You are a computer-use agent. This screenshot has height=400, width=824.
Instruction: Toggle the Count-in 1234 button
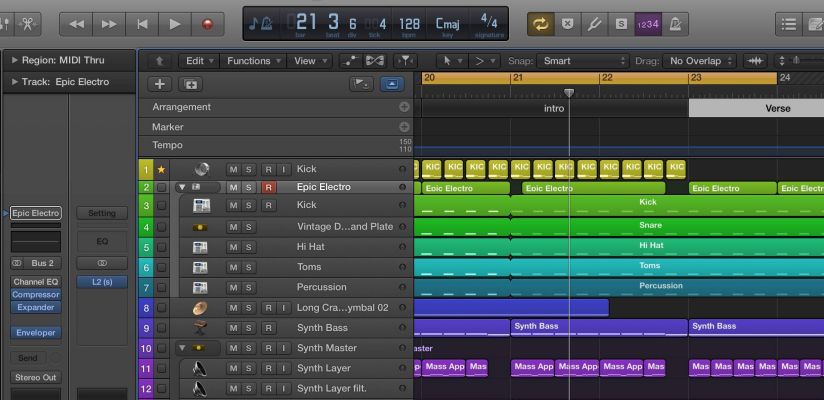coord(648,23)
